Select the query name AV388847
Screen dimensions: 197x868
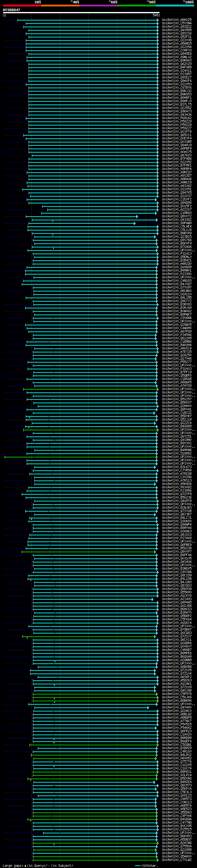pos(11,10)
